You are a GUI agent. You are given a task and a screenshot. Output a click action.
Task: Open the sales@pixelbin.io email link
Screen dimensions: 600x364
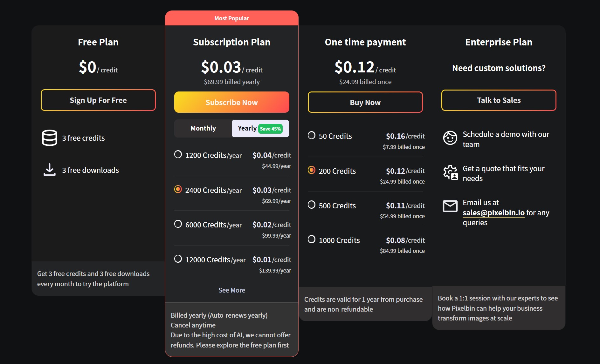[x=493, y=213]
